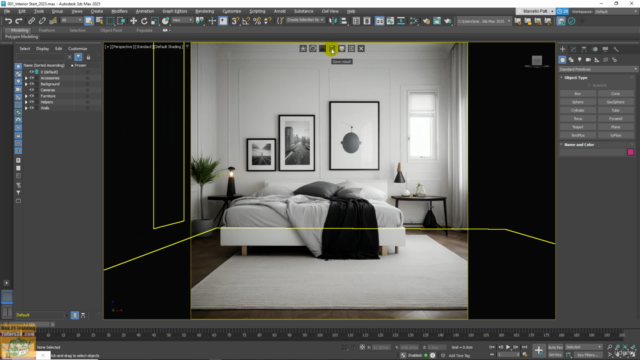Activate the Select Object tool
640x360 pixels.
tap(89, 21)
